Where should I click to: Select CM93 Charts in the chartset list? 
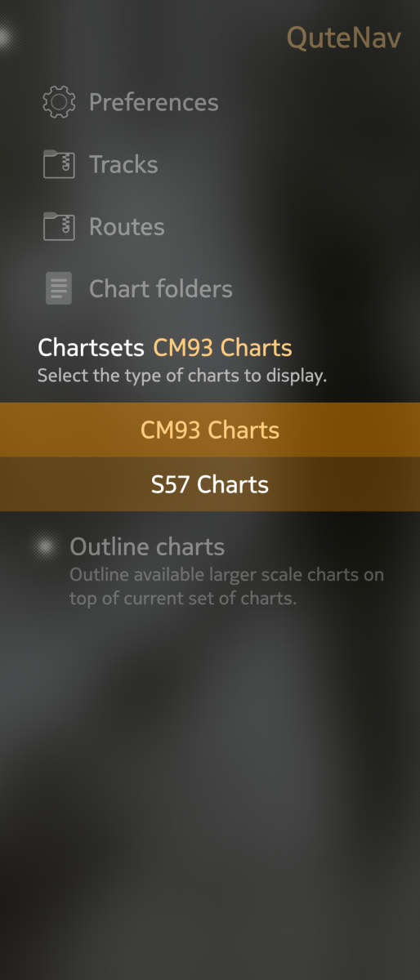(x=210, y=430)
